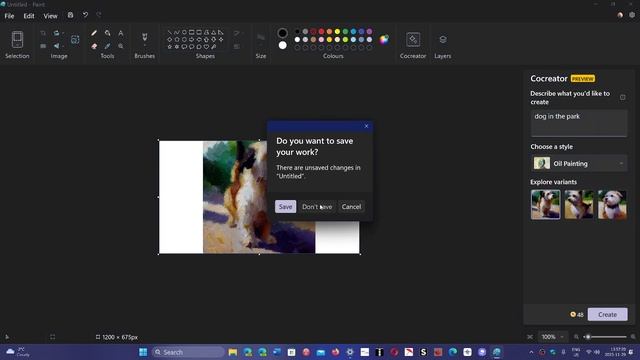Open Edit colours rainbow wheel
Viewport: 640px width, 360px height.
tap(384, 39)
